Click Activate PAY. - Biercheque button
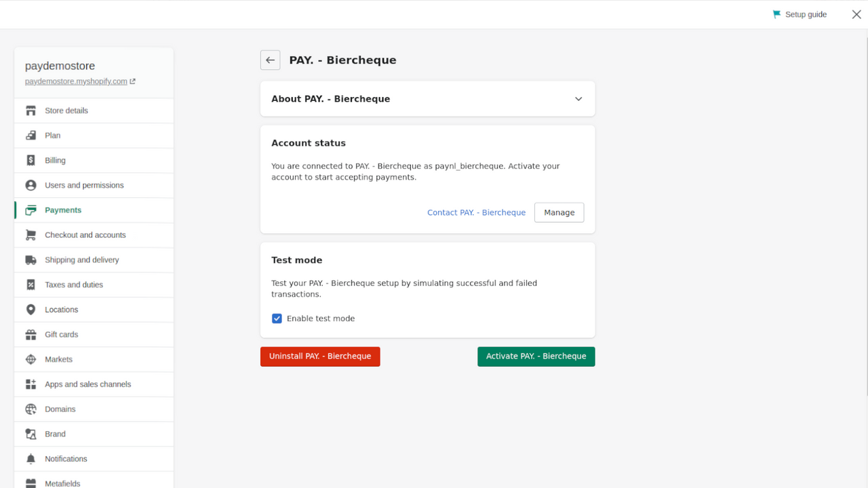Screen dimensions: 868x488 536,357
